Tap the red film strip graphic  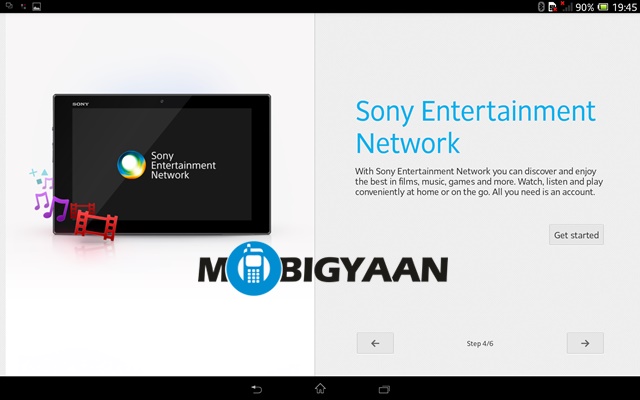coord(95,222)
